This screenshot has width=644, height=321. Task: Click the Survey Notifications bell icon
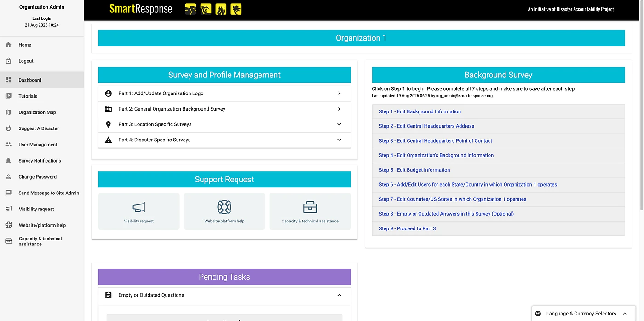(8, 161)
